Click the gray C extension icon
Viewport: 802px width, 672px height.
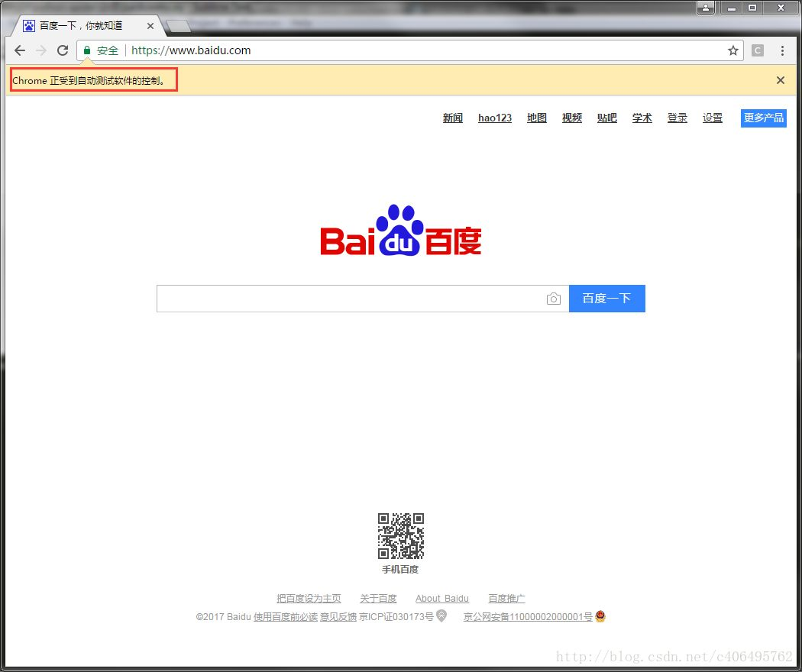pos(758,50)
